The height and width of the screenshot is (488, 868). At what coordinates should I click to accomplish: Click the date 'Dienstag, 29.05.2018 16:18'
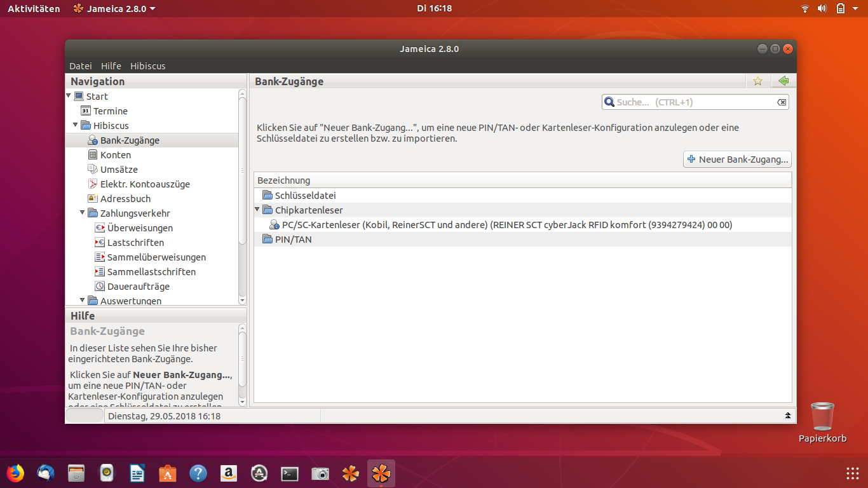165,416
